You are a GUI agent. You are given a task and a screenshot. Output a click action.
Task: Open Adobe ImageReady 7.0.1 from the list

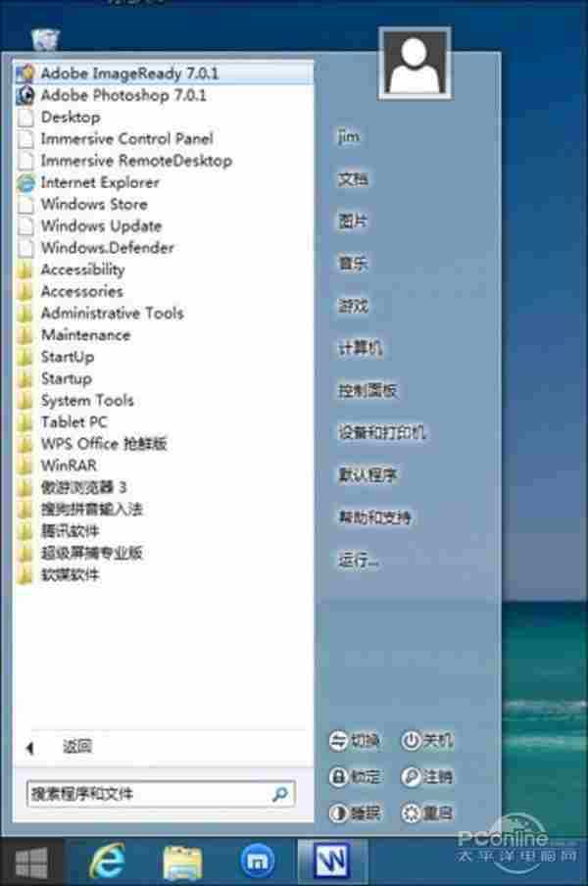(x=127, y=73)
